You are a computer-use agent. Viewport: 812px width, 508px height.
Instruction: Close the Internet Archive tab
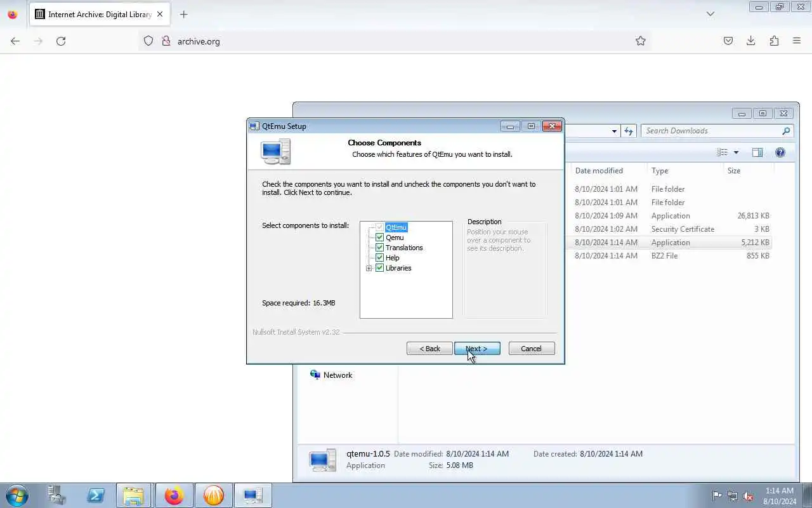click(x=160, y=14)
